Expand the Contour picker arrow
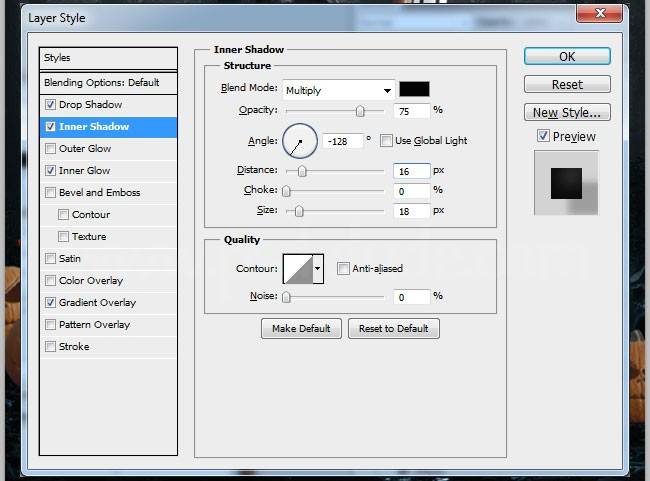 tap(319, 268)
